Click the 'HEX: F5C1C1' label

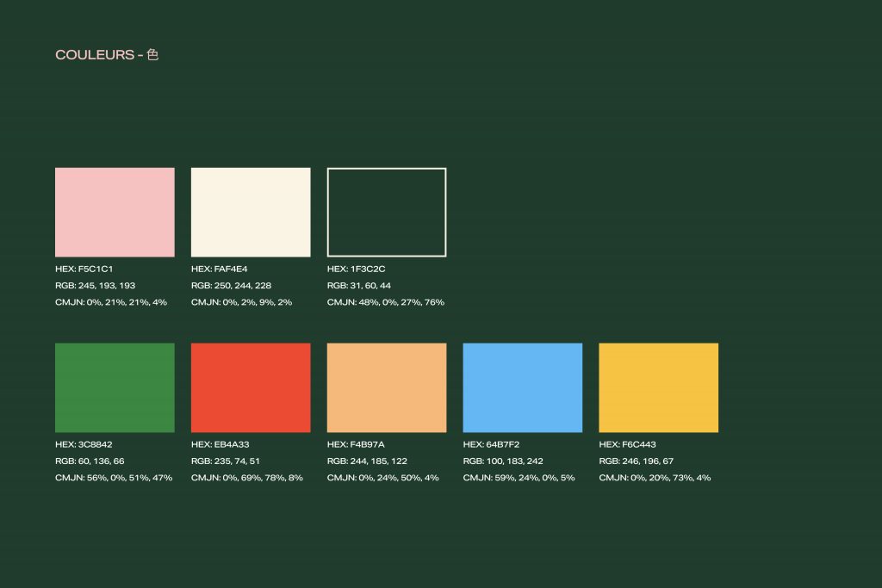click(84, 269)
